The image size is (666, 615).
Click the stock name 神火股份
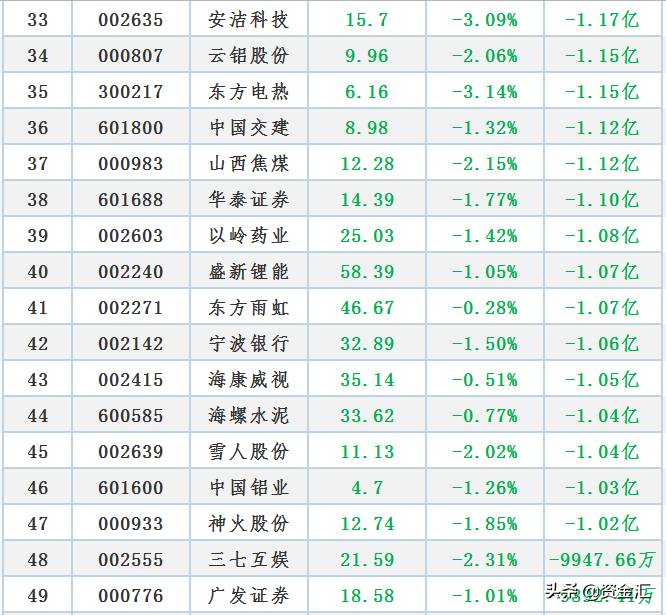(x=249, y=524)
